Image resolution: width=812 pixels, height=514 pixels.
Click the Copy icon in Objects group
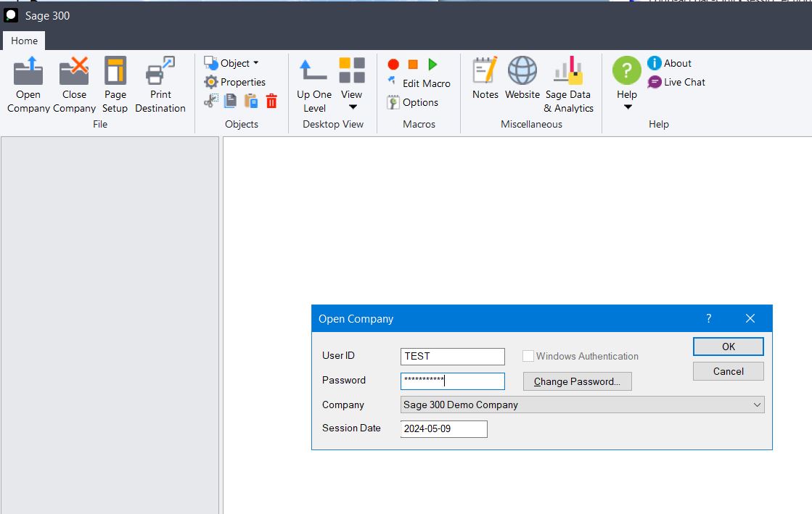[231, 101]
